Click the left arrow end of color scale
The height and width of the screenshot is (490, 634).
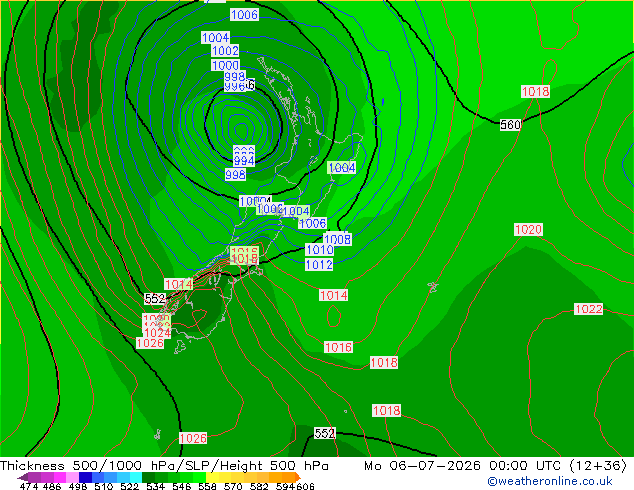click(x=23, y=478)
